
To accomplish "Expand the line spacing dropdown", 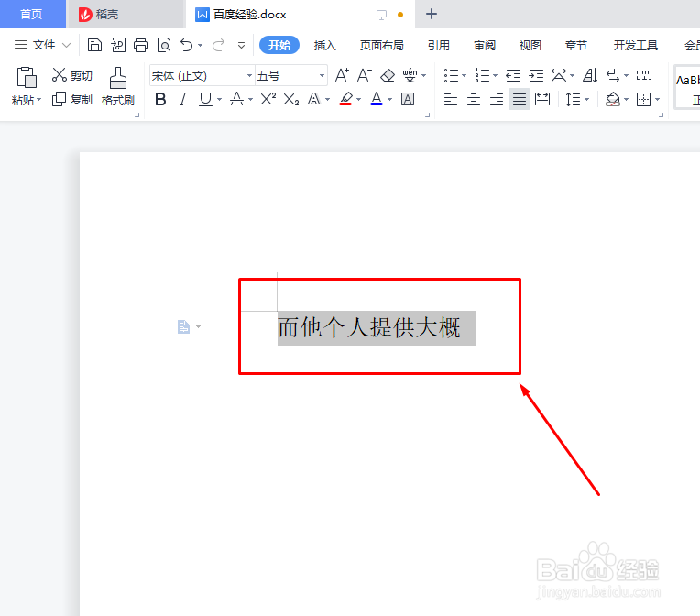I will (587, 99).
